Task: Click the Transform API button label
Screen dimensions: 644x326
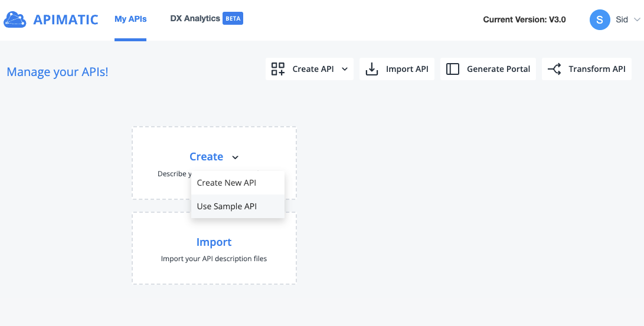Action: pos(597,69)
